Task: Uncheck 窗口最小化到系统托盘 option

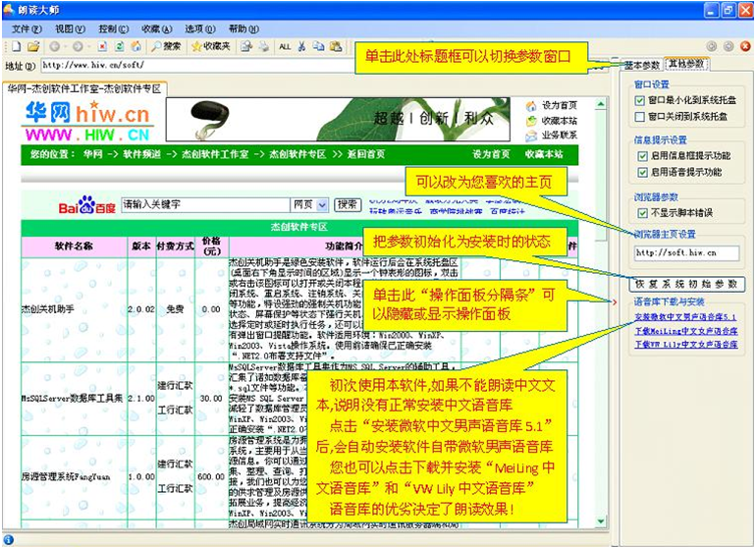Action: [x=639, y=100]
